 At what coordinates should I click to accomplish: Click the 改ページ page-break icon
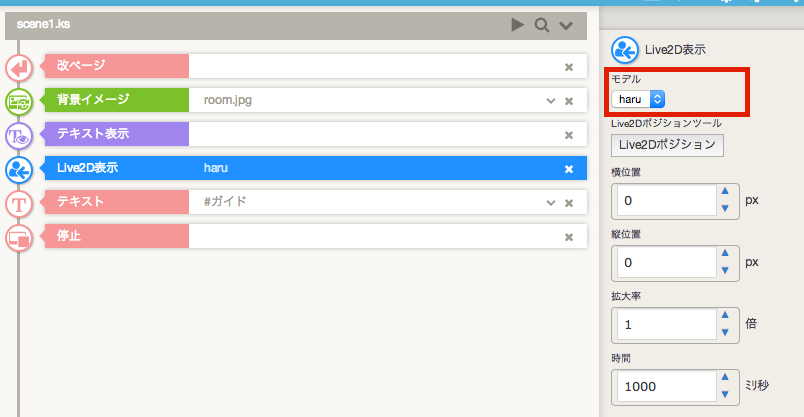click(x=19, y=67)
